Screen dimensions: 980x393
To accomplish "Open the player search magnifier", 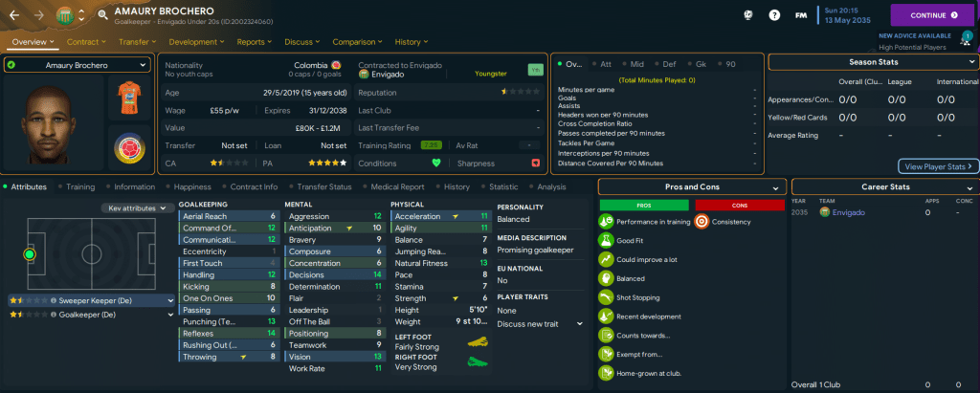I will coord(101,15).
